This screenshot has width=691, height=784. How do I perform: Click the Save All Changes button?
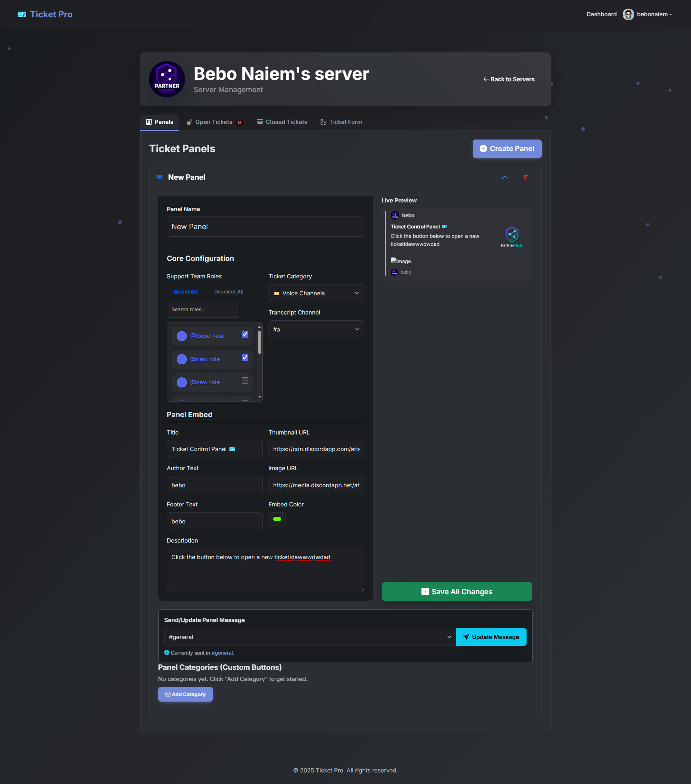tap(456, 591)
